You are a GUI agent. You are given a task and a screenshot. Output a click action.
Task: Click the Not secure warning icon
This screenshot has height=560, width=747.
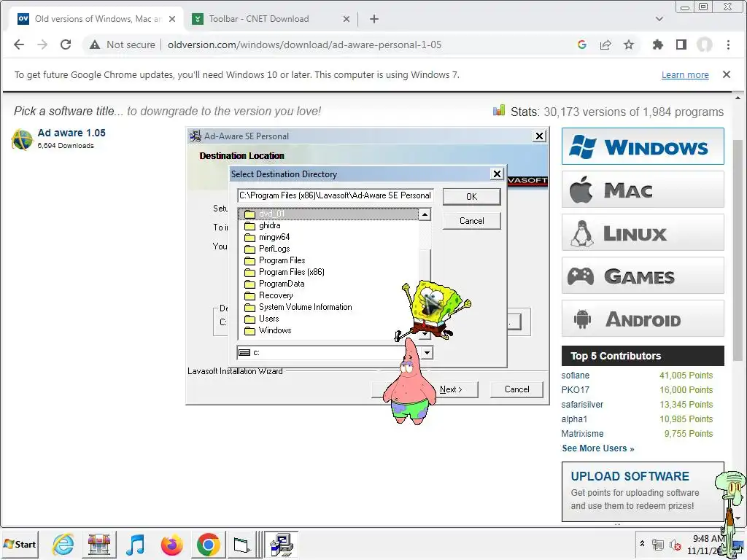pos(95,44)
